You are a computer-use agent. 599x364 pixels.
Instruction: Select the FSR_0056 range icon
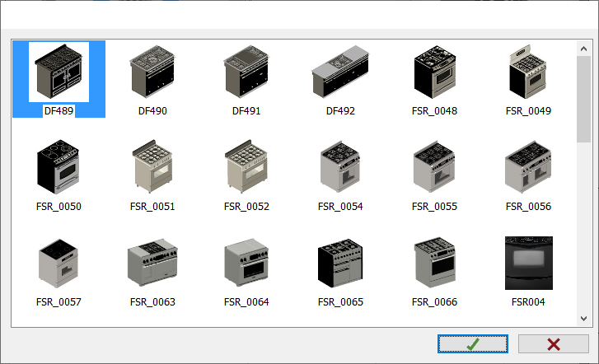click(528, 168)
